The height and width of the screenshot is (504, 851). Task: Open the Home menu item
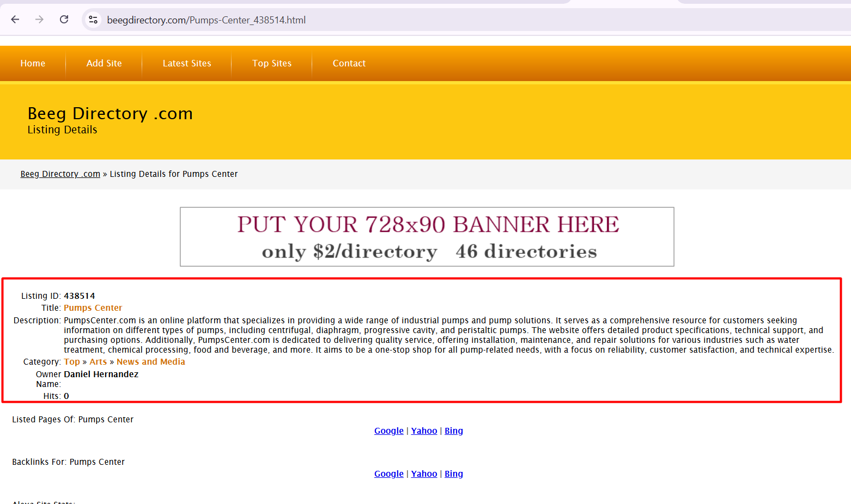pos(33,63)
